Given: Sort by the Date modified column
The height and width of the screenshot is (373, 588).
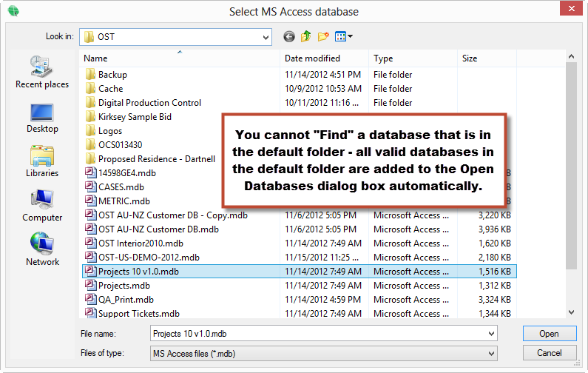Looking at the screenshot, I should click(325, 58).
